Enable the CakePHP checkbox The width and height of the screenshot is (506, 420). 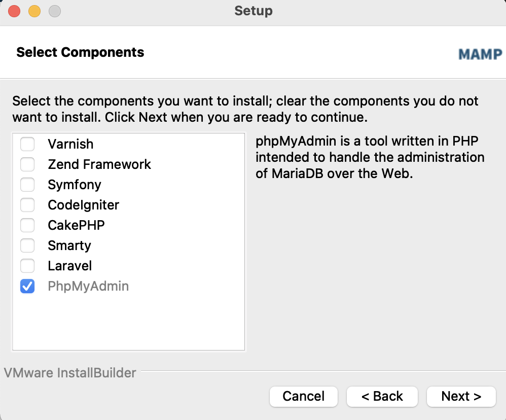click(x=27, y=225)
